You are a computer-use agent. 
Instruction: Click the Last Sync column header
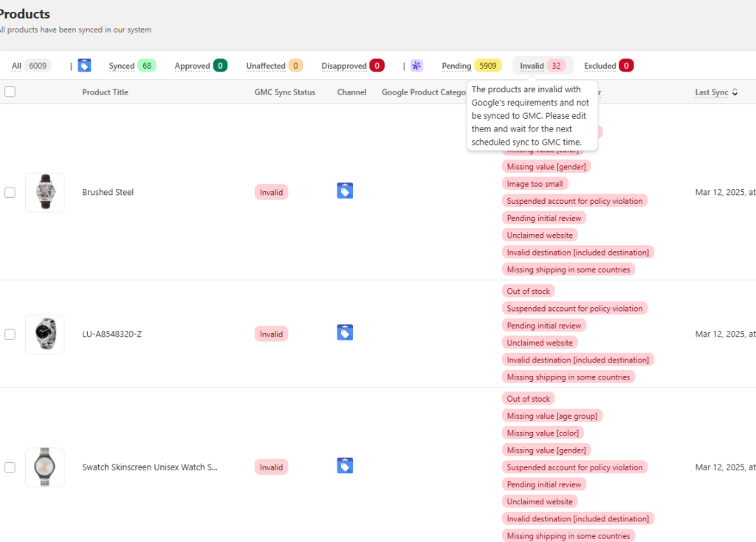point(712,92)
